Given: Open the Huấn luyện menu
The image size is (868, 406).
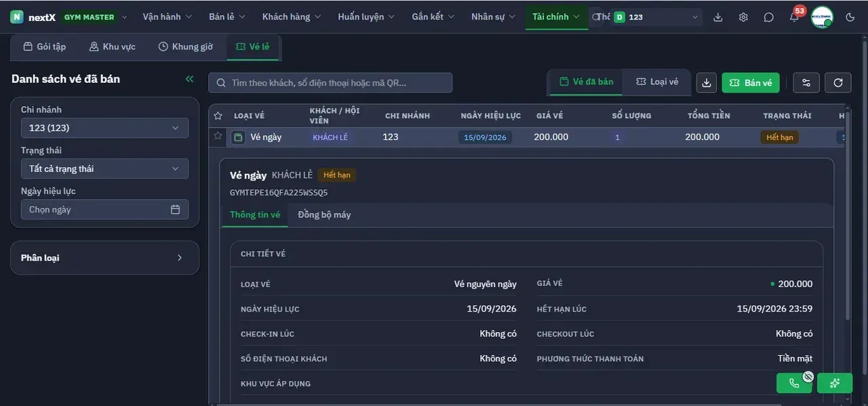Looking at the screenshot, I should point(366,17).
